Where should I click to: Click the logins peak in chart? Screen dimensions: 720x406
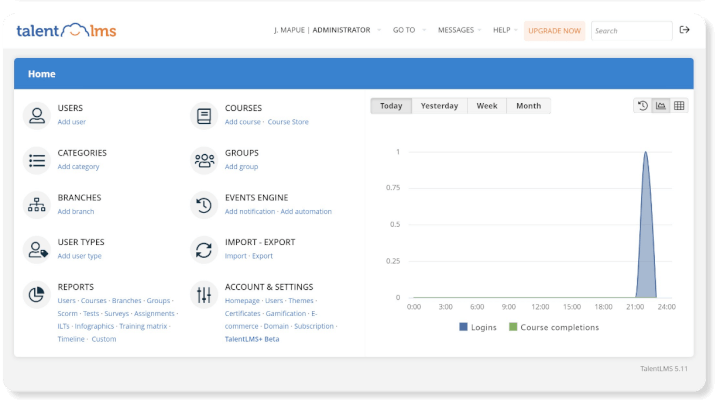pos(646,152)
